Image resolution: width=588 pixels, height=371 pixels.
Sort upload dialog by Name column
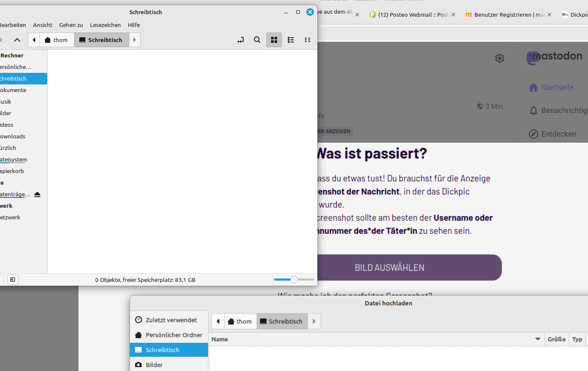[377, 339]
